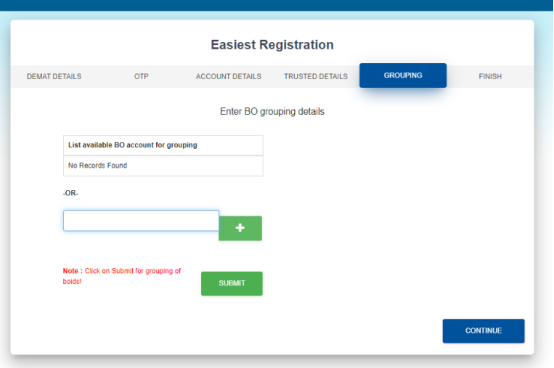Click the bold red 'Note :' label
The width and height of the screenshot is (554, 368).
click(73, 271)
